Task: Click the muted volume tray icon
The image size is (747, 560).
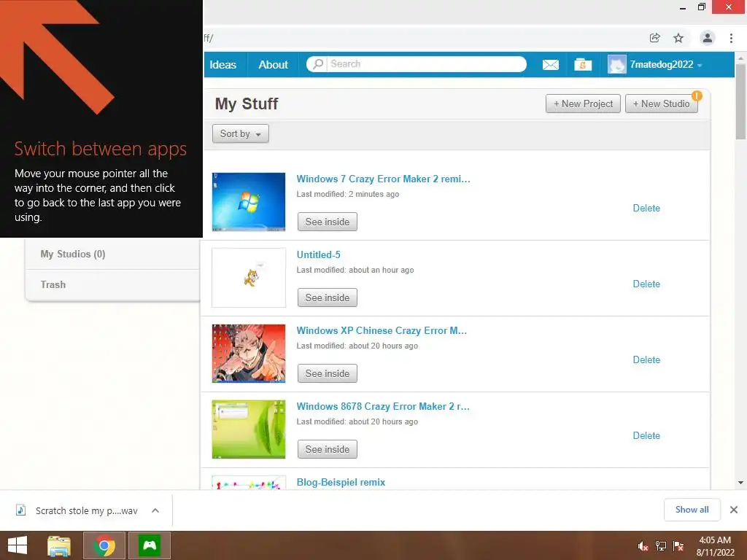Action: [x=643, y=546]
